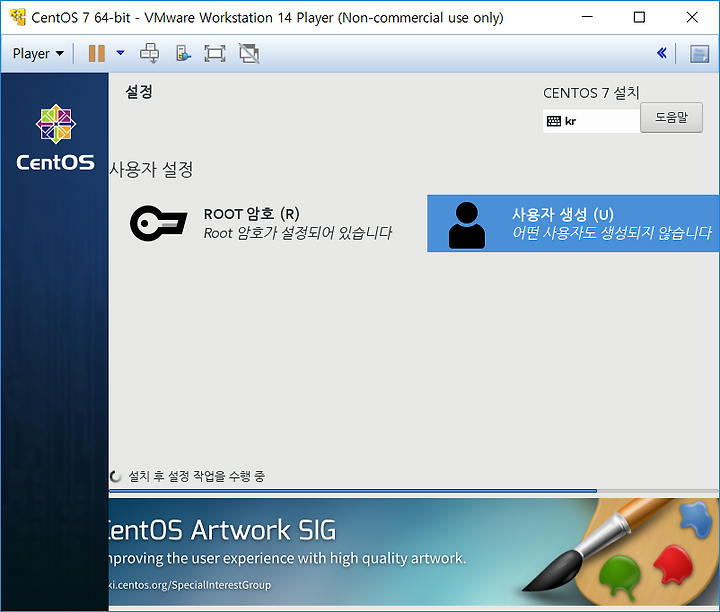
Task: Open the Player menu
Action: pyautogui.click(x=38, y=54)
